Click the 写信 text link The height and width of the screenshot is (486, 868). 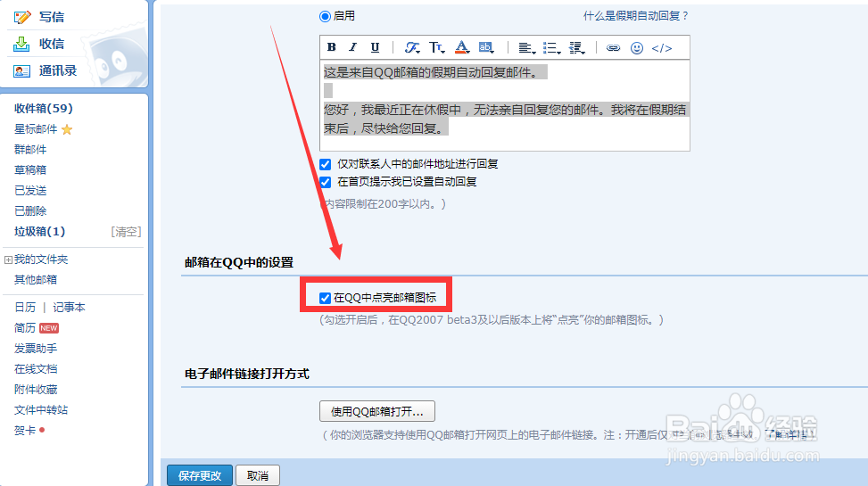pos(52,17)
